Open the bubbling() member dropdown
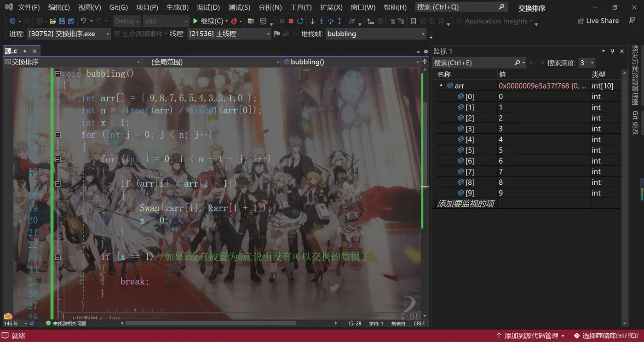The width and height of the screenshot is (644, 342). 351,62
